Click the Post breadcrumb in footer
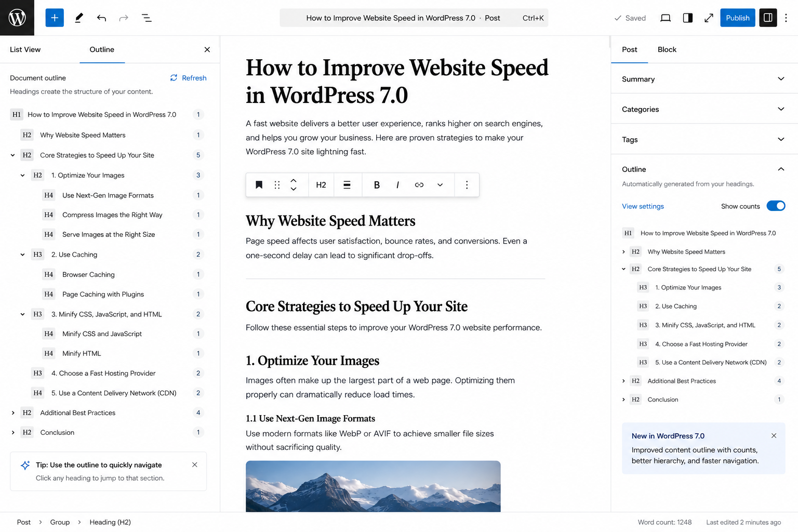 (24, 522)
